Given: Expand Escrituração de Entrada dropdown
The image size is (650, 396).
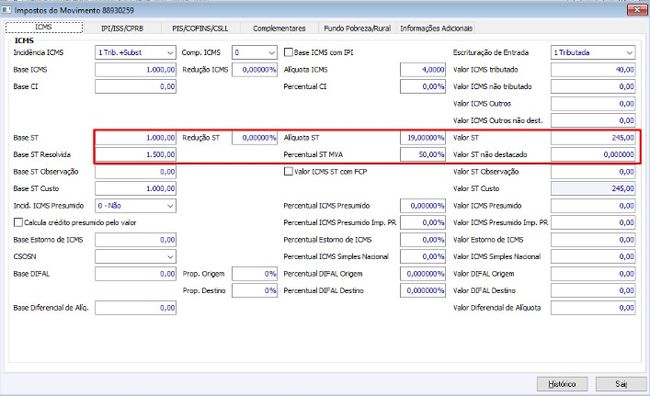Looking at the screenshot, I should [593, 53].
